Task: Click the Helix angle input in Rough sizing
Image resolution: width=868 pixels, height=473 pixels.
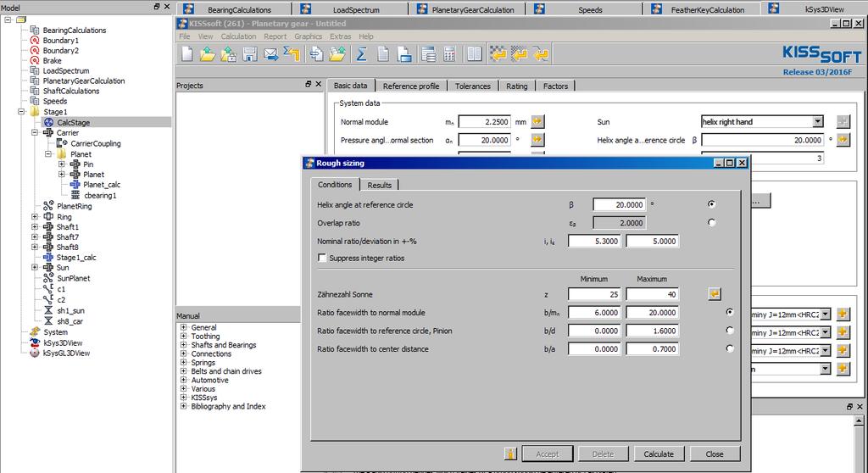Action: click(x=619, y=204)
